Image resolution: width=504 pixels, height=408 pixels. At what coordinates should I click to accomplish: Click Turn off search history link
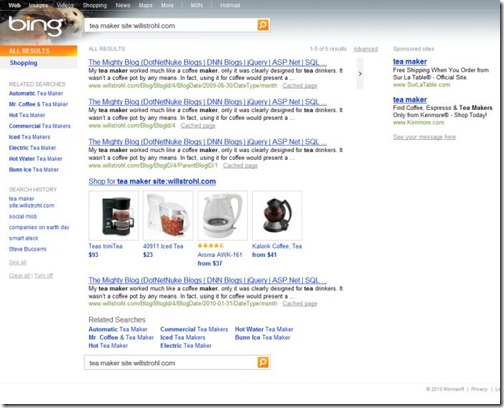43,276
